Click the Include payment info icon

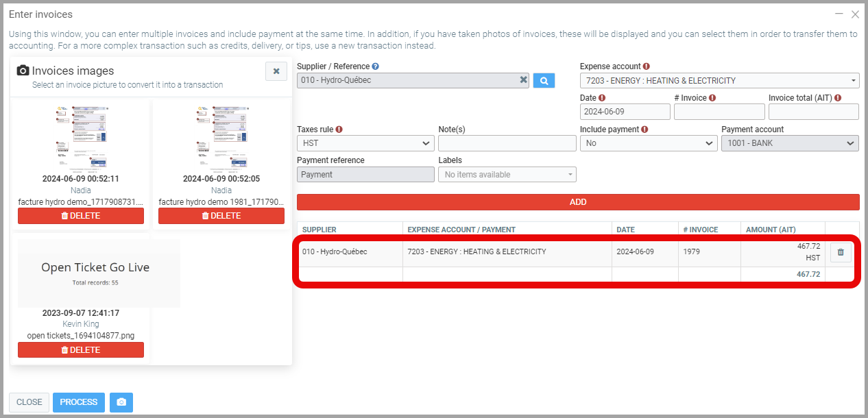click(645, 130)
